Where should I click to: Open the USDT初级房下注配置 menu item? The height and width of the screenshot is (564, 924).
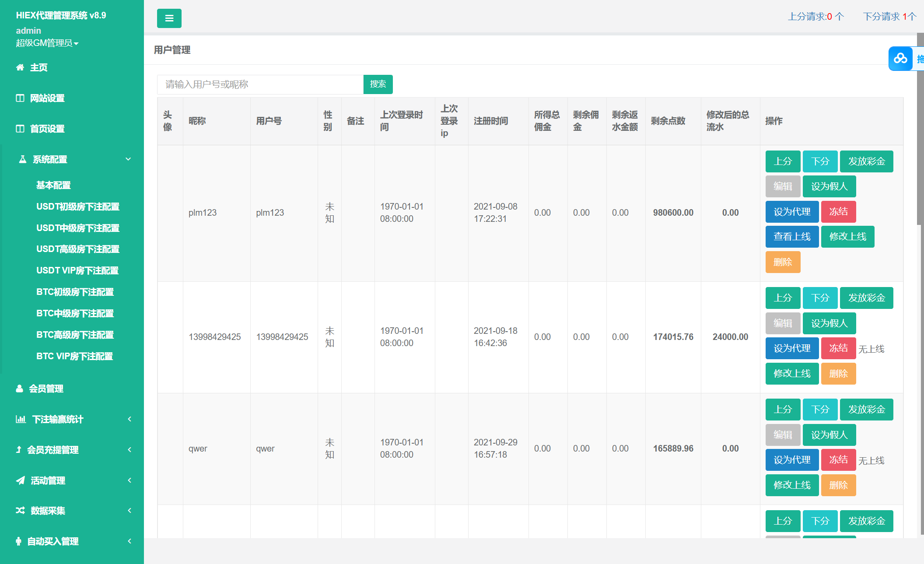[78, 207]
